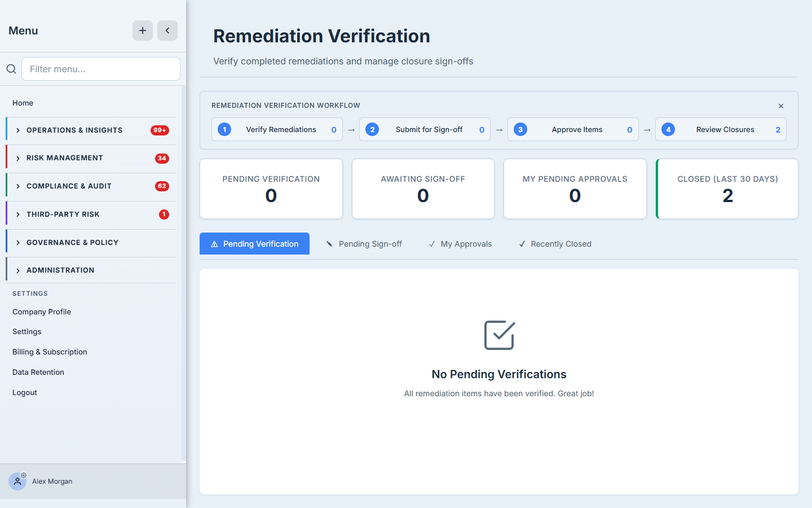Select the Closed (Last 30 Days) card
This screenshot has height=508, width=812.
coord(727,189)
